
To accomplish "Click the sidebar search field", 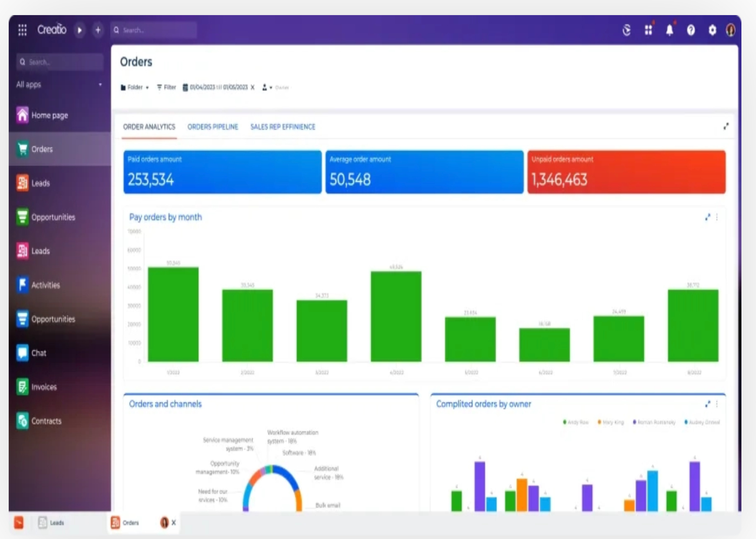I will point(59,62).
